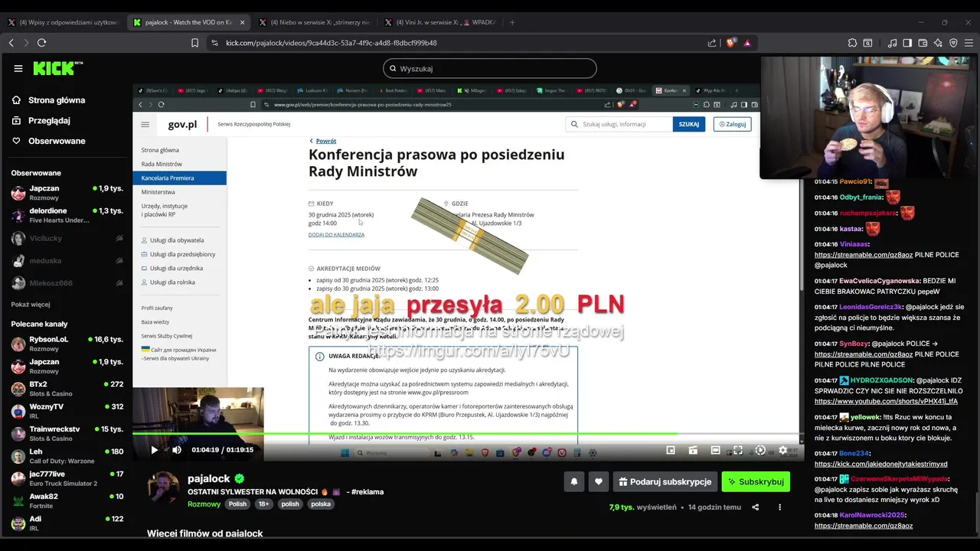Bookmark this page via bookmark icon
This screenshot has width=980, height=551.
194,43
